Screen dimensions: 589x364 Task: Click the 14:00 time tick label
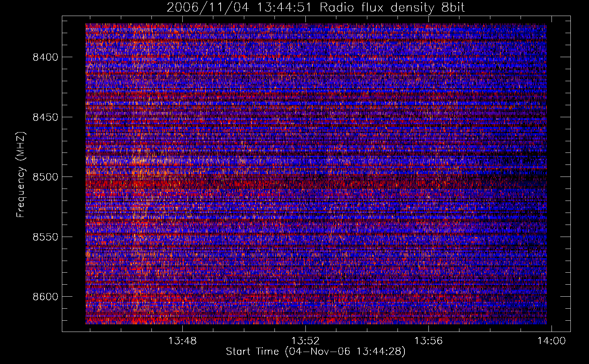(552, 341)
